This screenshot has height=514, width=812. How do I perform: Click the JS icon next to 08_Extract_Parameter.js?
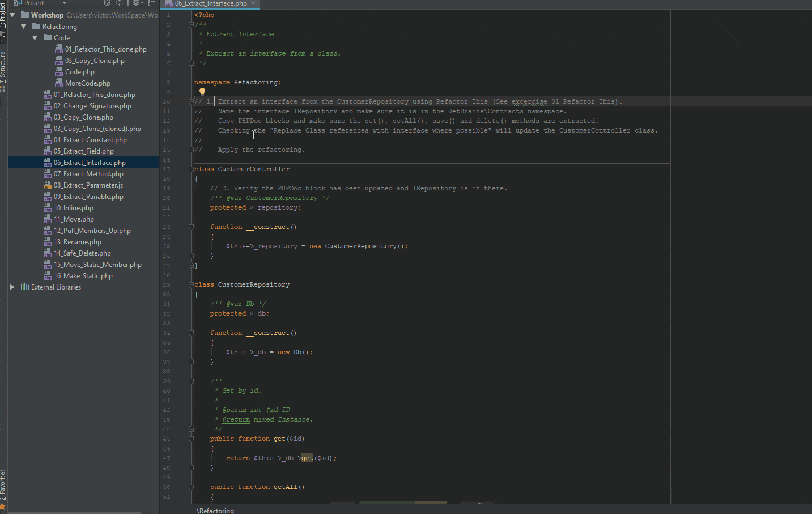pos(48,185)
